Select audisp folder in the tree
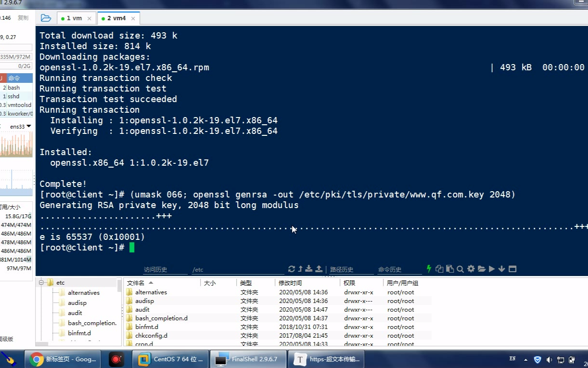This screenshot has width=588, height=368. 77,303
